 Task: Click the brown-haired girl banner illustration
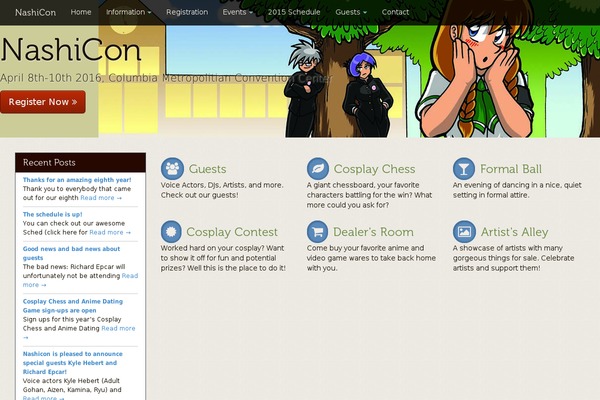[x=478, y=69]
